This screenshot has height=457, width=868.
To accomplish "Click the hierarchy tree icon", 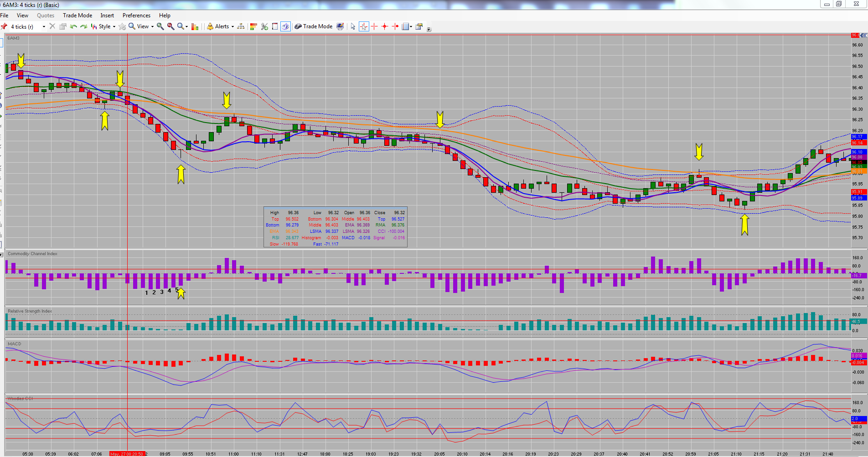I will [241, 26].
